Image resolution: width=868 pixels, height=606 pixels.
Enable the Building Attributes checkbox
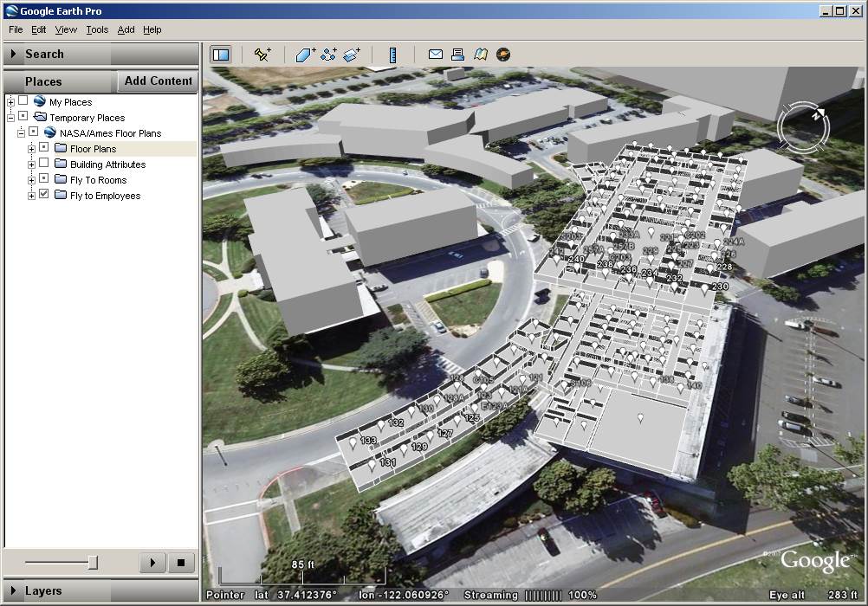click(x=43, y=162)
